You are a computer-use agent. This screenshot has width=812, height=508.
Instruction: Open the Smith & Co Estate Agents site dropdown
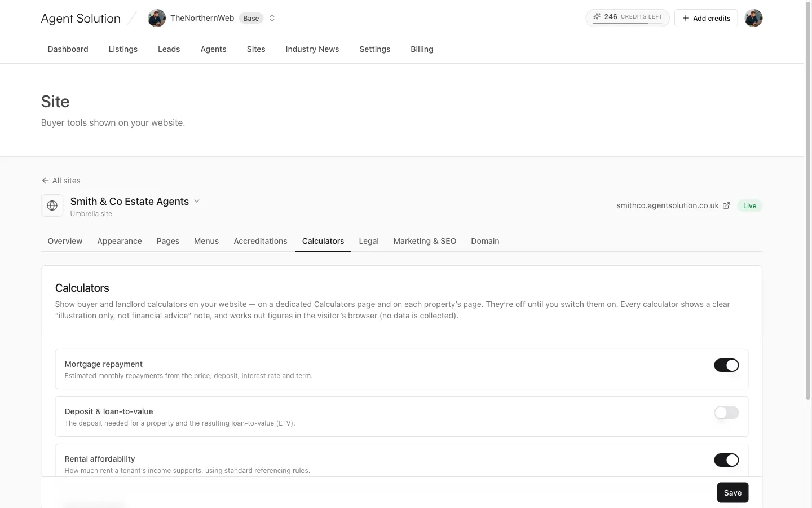197,201
